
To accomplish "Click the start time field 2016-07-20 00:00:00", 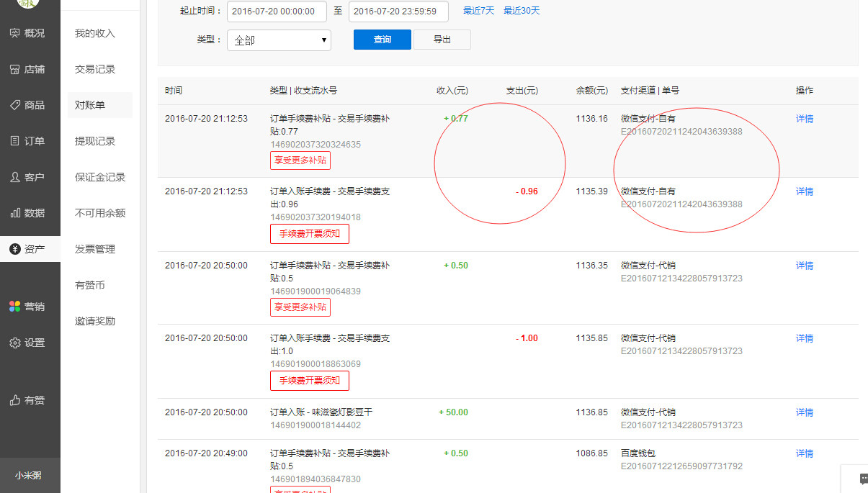I will pos(277,12).
